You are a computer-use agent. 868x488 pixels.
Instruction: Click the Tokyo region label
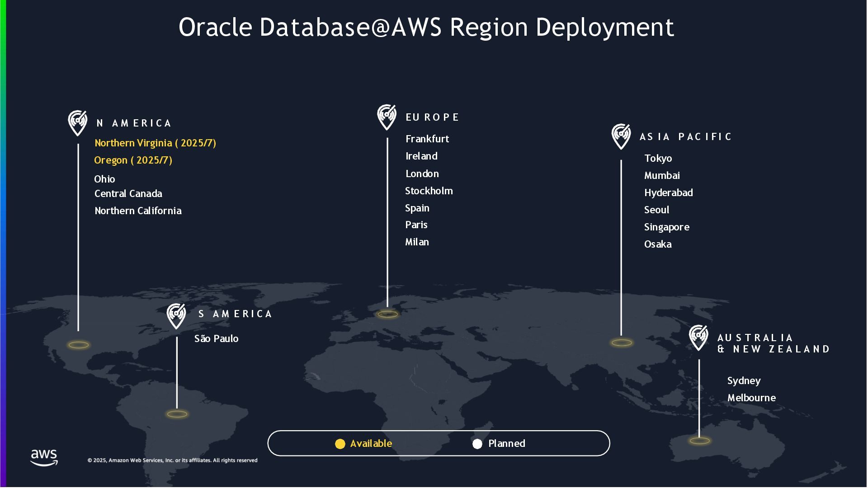coord(658,159)
